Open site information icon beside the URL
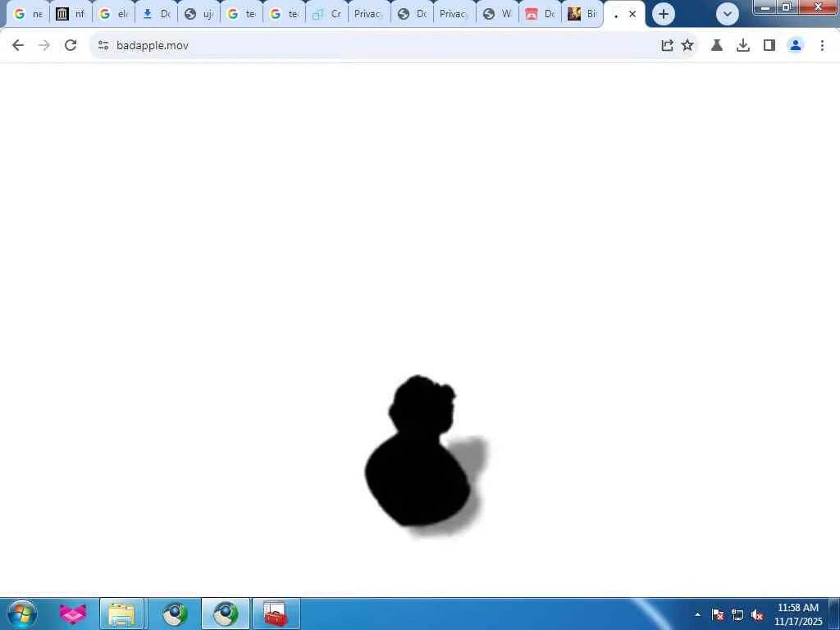The image size is (840, 630). point(103,46)
